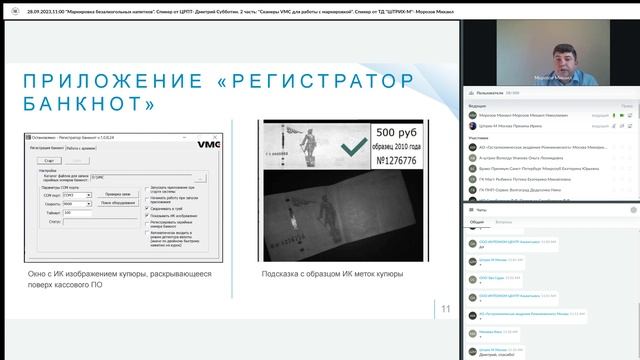Toggle microphone icon for presenter Морозов Михаил
This screenshot has width=640, height=360.
click(613, 116)
